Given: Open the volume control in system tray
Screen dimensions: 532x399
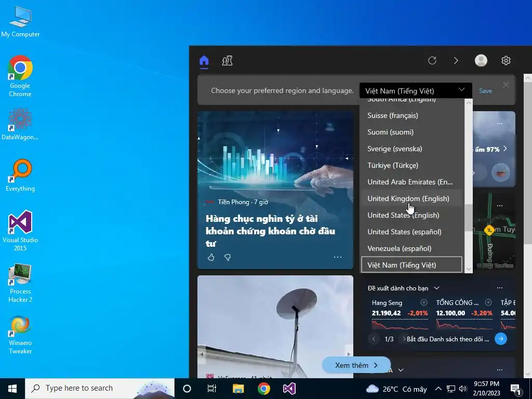Looking at the screenshot, I should tap(463, 389).
